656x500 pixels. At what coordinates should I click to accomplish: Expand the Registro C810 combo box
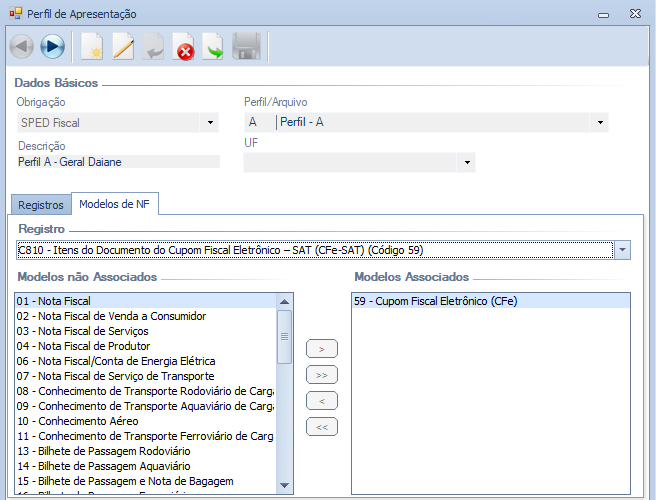[622, 250]
